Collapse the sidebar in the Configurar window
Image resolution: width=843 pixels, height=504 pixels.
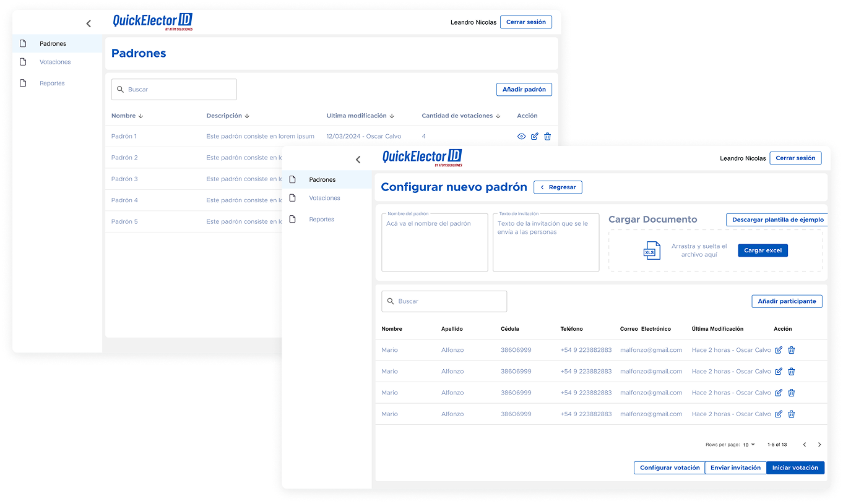coord(358,160)
